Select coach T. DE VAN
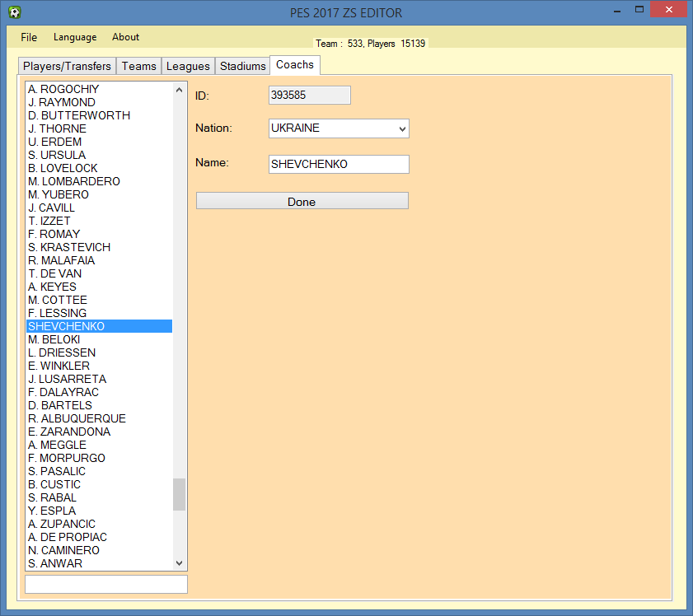The image size is (693, 616). 99,273
